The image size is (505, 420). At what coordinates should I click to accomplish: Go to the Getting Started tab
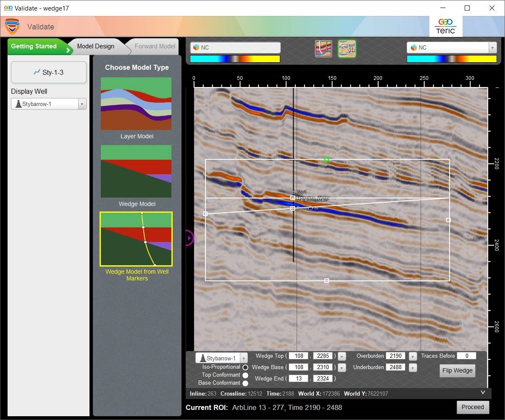tap(34, 46)
